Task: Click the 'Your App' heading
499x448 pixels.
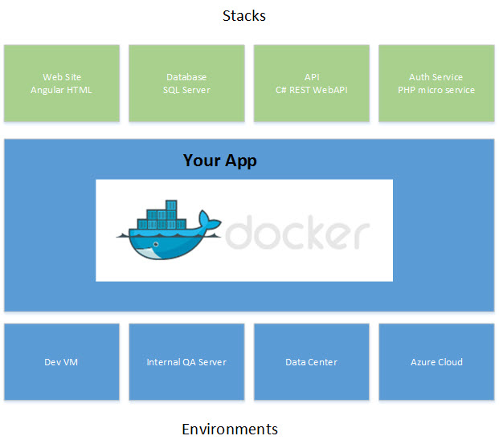Action: click(x=220, y=161)
